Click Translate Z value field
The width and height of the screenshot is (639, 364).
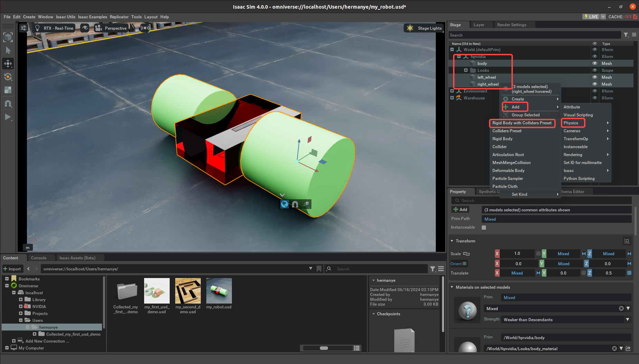tap(609, 273)
